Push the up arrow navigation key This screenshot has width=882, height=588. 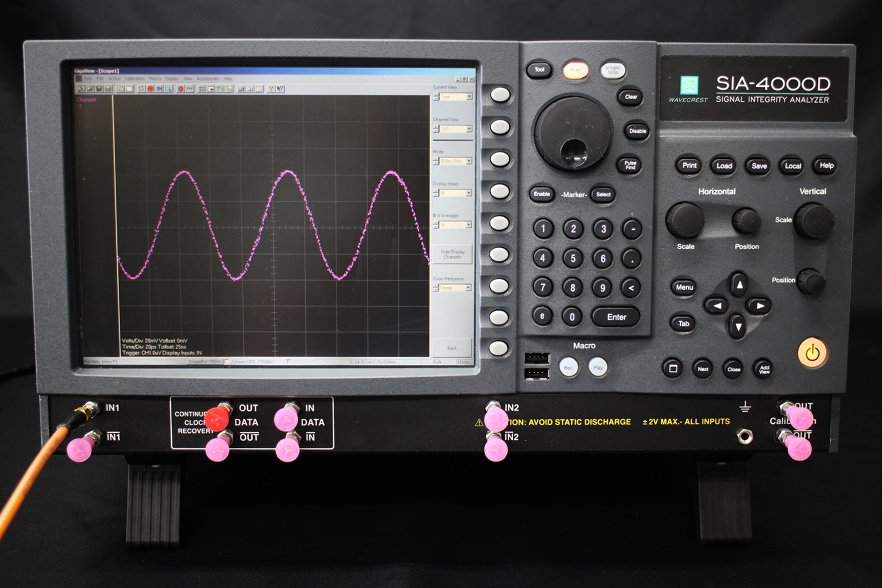pyautogui.click(x=738, y=285)
